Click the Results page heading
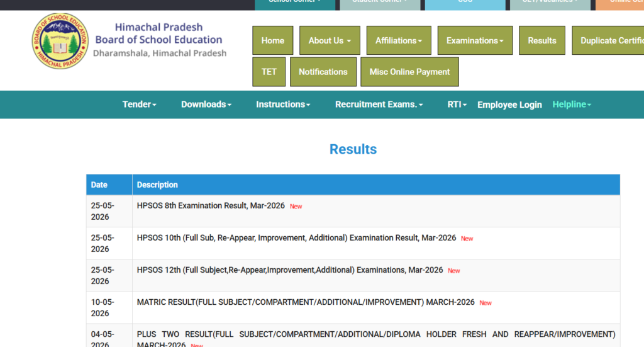This screenshot has width=644, height=347. (x=353, y=149)
